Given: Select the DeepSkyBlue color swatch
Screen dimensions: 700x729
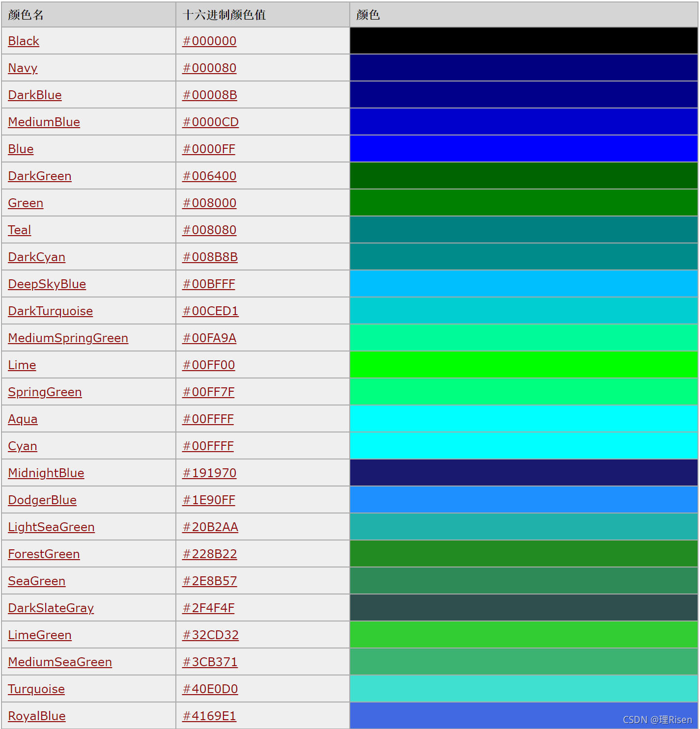Looking at the screenshot, I should [x=524, y=284].
